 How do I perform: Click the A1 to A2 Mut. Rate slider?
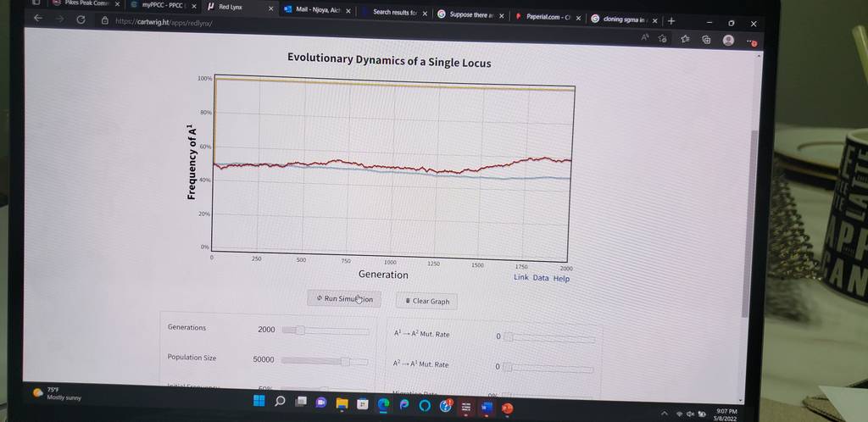click(549, 337)
